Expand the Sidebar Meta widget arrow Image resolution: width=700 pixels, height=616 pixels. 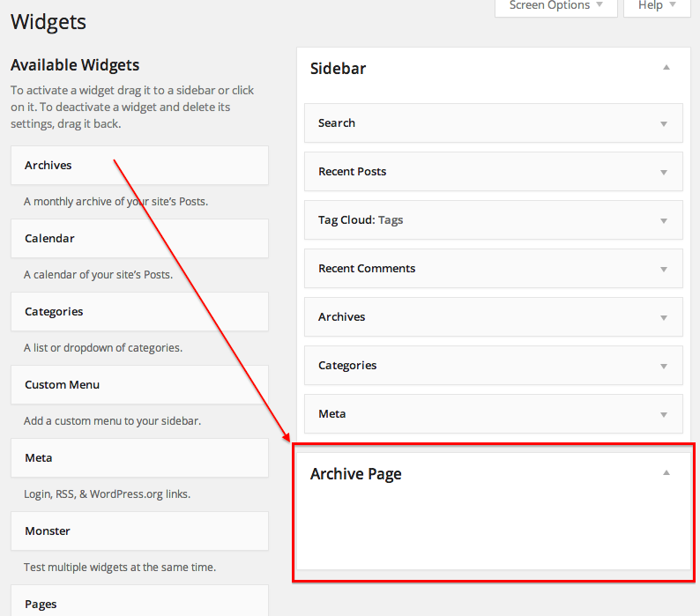(664, 415)
